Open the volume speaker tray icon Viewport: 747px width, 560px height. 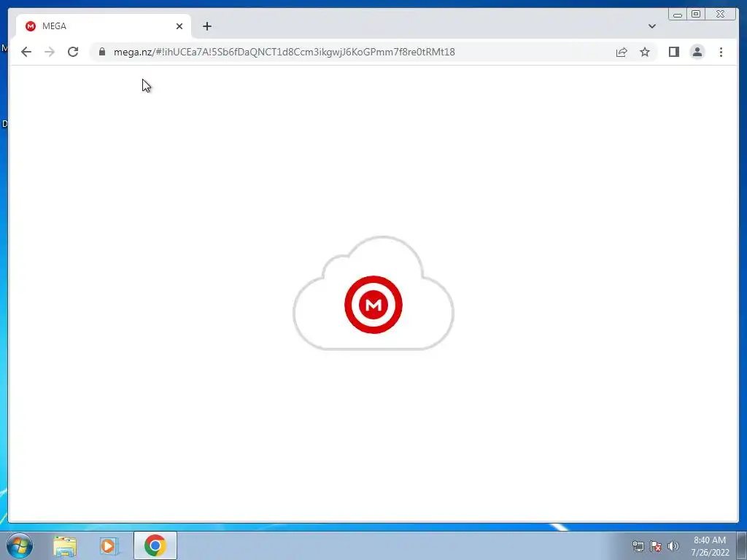(673, 546)
